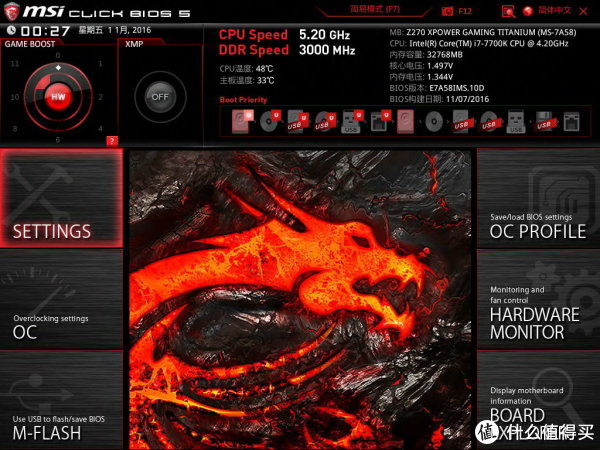Click the DDR Speed 3000 MHz value
The image size is (600, 450).
click(327, 50)
